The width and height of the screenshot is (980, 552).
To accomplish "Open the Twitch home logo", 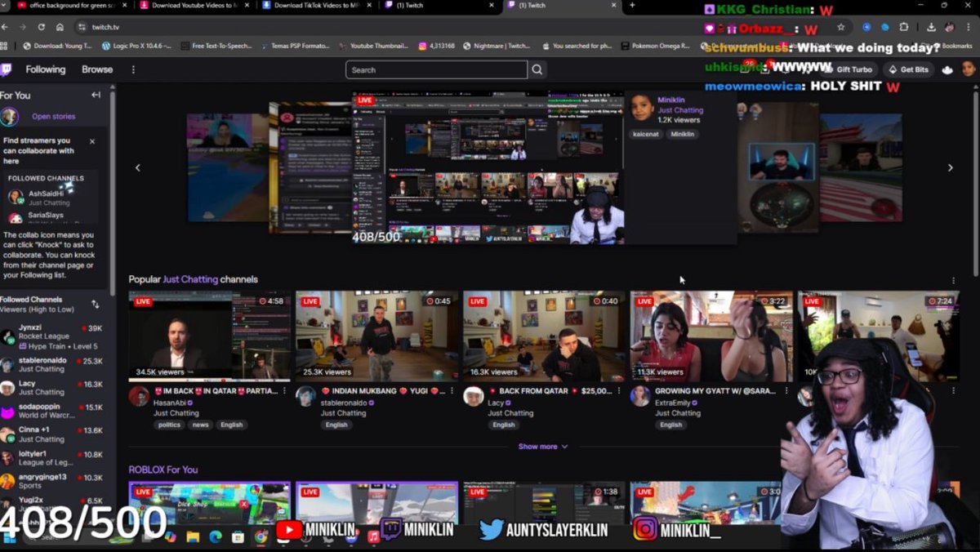I will click(7, 69).
